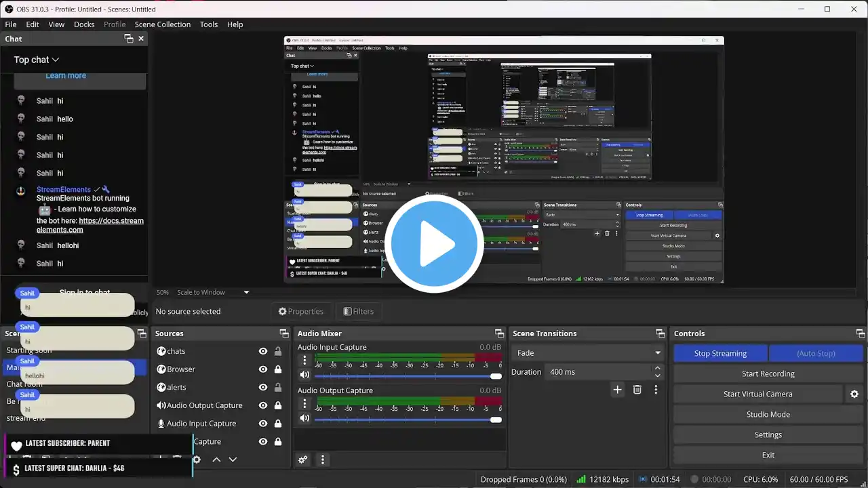Open Audio Input Capture three-dot options menu
Image resolution: width=868 pixels, height=488 pixels.
[304, 360]
